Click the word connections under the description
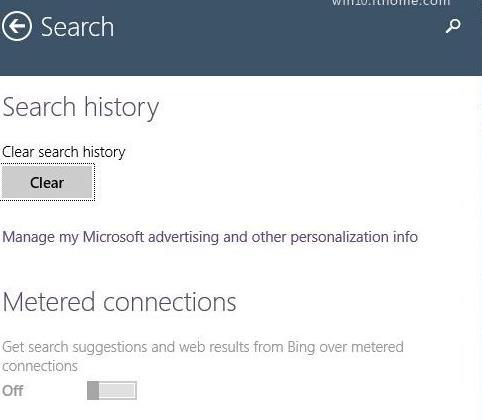 (40, 366)
